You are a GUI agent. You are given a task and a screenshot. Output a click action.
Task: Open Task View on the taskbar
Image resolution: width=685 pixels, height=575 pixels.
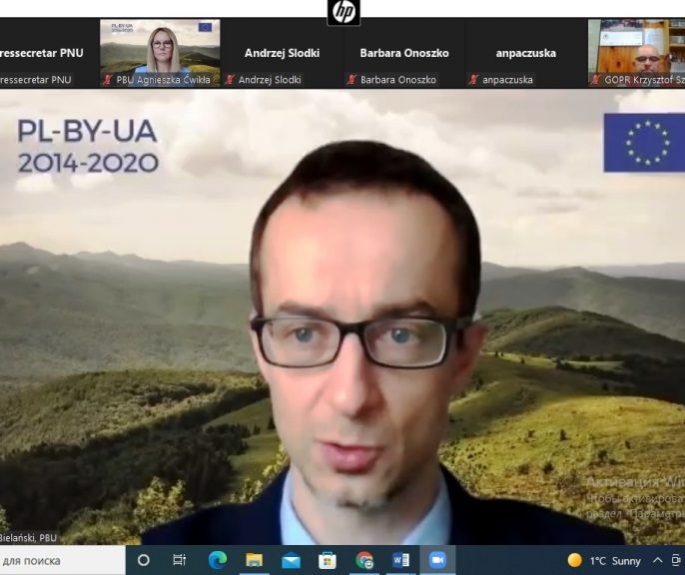pyautogui.click(x=180, y=560)
